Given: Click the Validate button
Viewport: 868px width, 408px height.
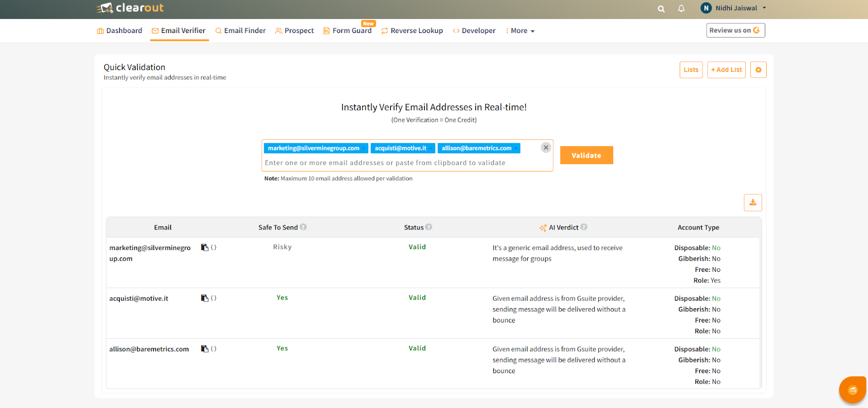Looking at the screenshot, I should pos(586,155).
